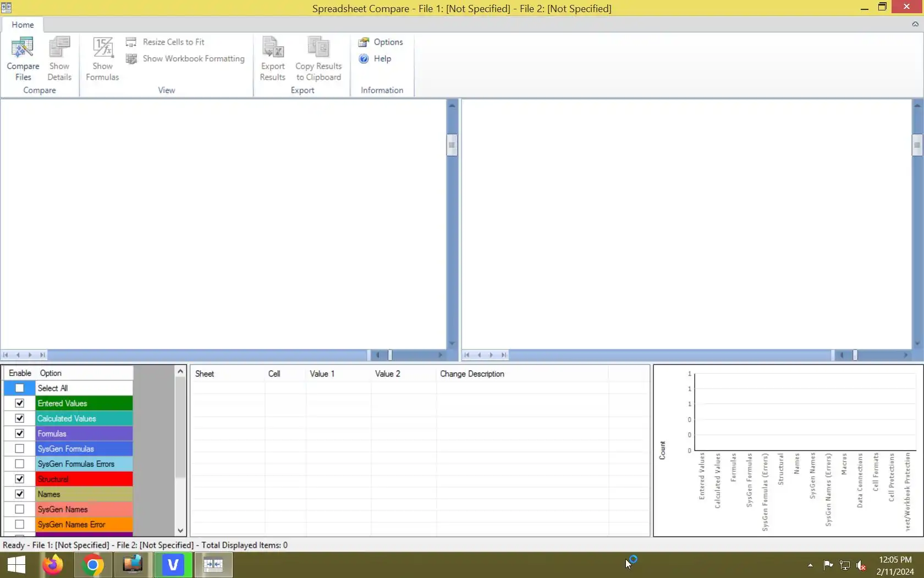Uncheck the Formulas option

point(20,434)
